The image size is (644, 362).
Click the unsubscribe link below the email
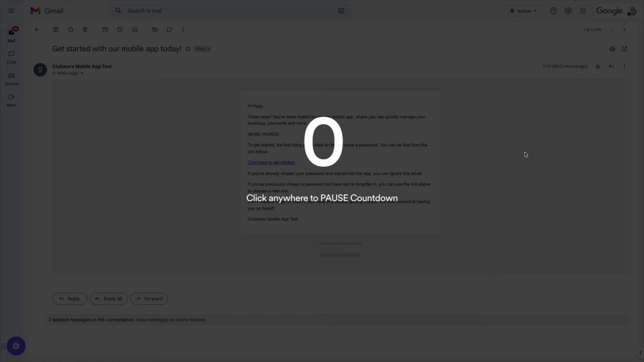click(340, 254)
